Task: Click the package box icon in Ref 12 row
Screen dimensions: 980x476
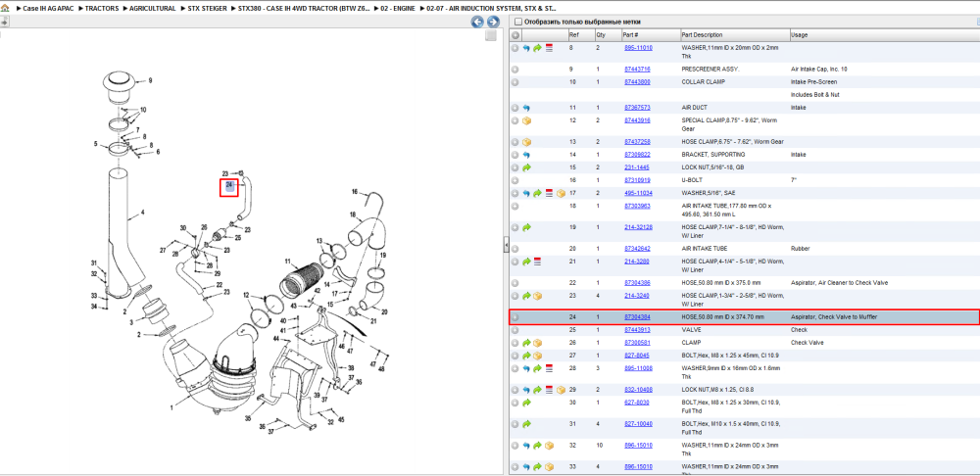Action: click(x=526, y=119)
